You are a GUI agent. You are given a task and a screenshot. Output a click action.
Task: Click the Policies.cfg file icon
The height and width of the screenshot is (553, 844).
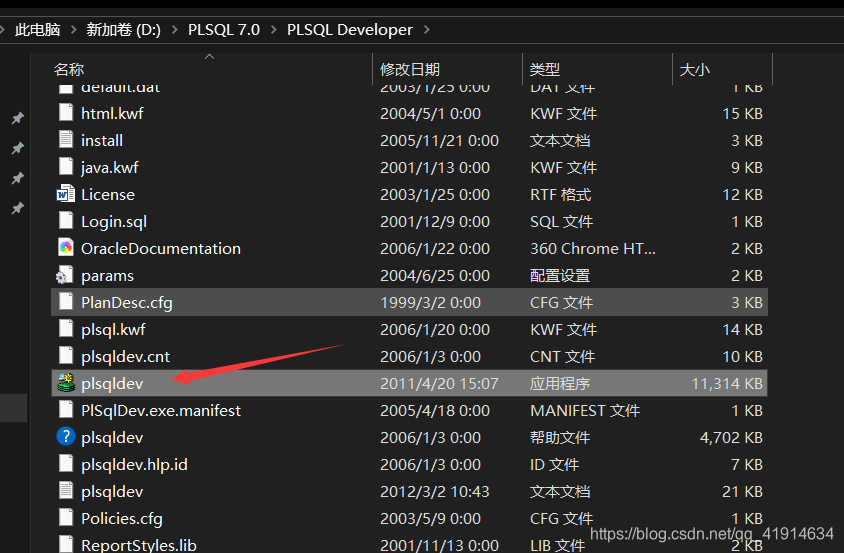pyautogui.click(x=66, y=518)
